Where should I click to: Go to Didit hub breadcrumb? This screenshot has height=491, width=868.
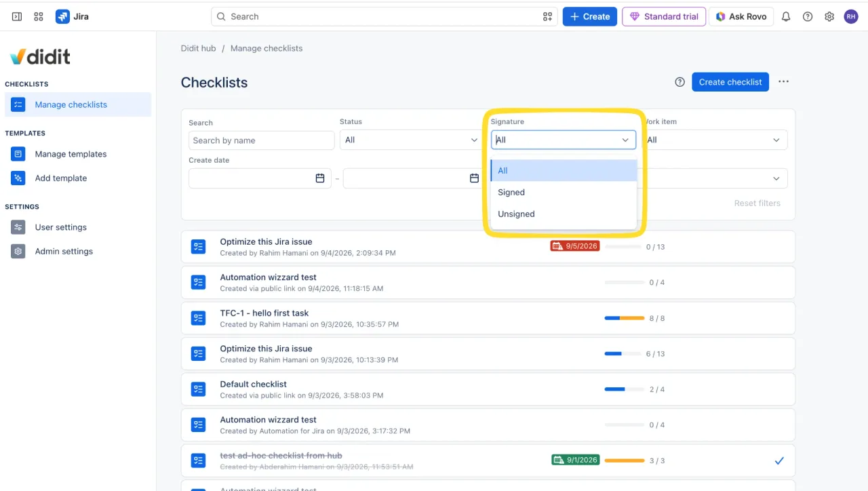pos(198,49)
